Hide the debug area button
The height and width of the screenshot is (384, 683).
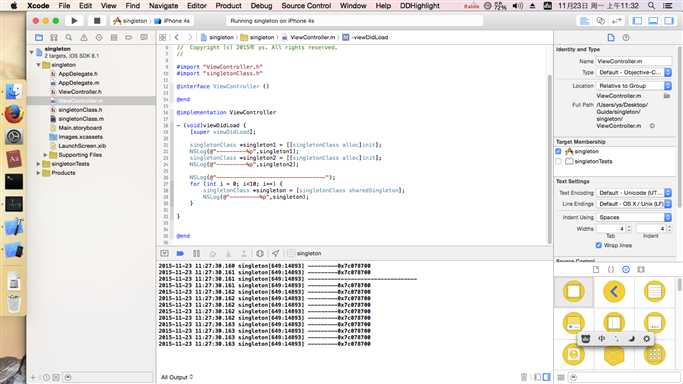tap(164, 253)
